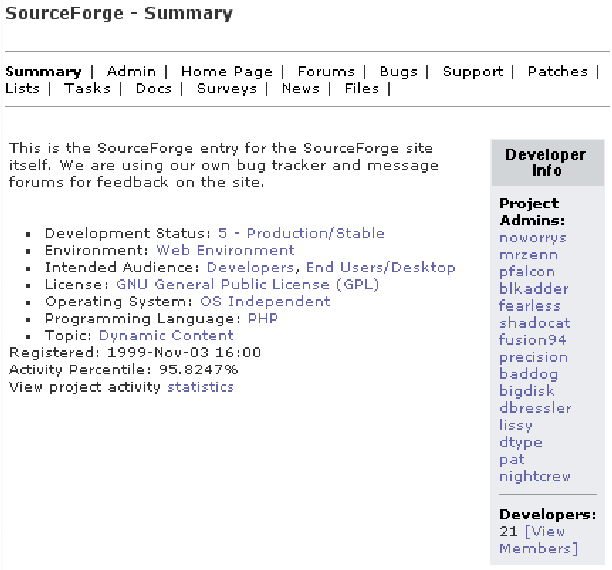612x570 pixels.
Task: Click the 'Activity Percentile: 95.8247%' text
Action: point(124,370)
